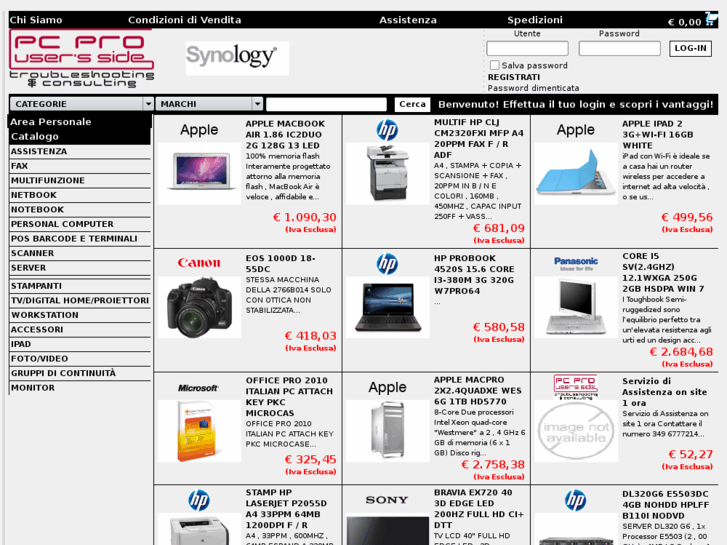
Task: Open the MacBook Air product image
Action: (x=199, y=173)
